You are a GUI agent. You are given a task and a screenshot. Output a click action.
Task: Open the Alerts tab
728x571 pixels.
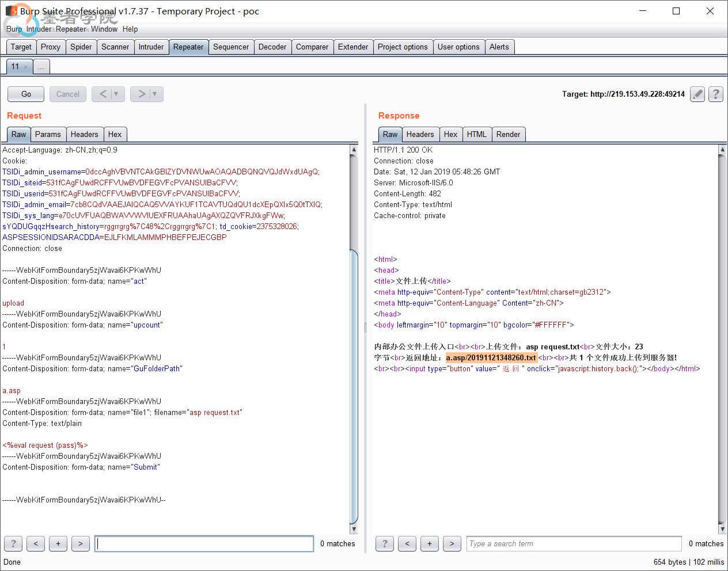499,47
